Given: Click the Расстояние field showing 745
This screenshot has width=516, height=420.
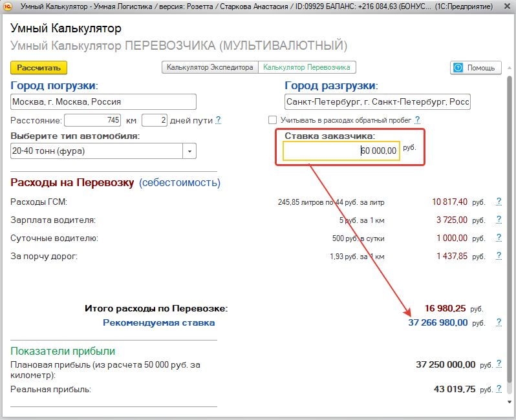Looking at the screenshot, I should click(x=92, y=120).
